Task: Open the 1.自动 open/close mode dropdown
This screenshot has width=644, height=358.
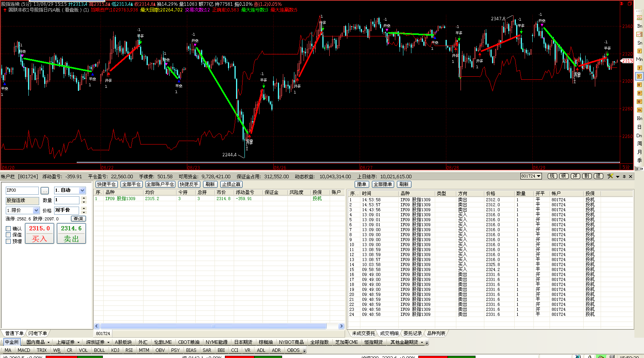Action: (x=82, y=190)
